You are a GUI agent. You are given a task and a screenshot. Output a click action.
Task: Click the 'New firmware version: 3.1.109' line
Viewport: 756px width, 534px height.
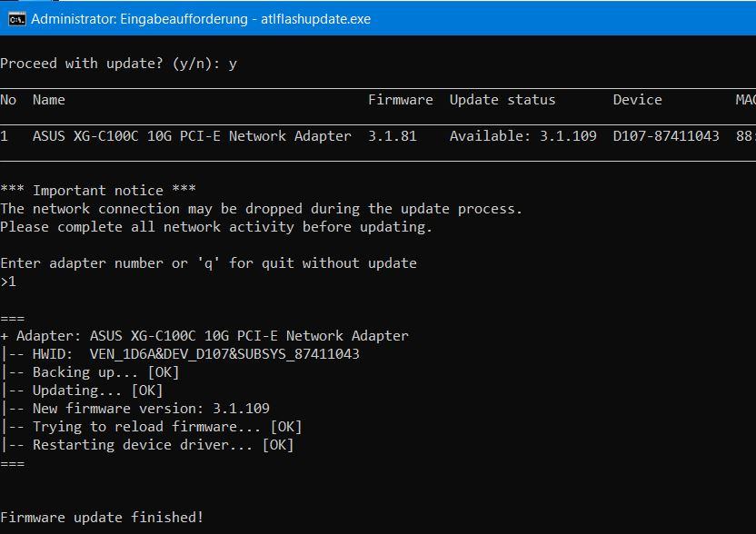pyautogui.click(x=135, y=409)
